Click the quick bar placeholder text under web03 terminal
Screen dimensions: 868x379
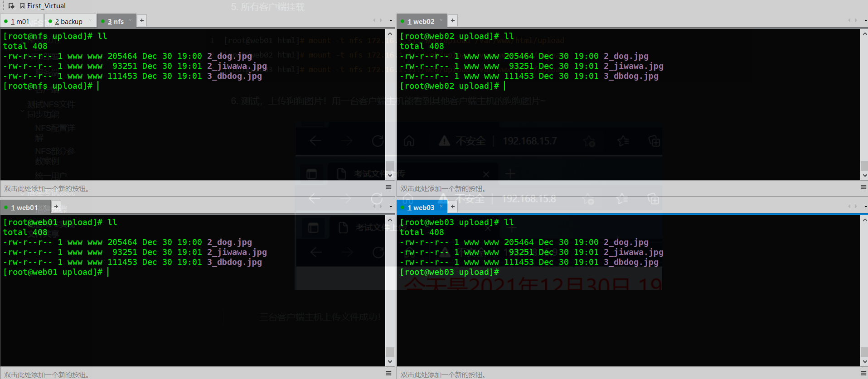(443, 374)
